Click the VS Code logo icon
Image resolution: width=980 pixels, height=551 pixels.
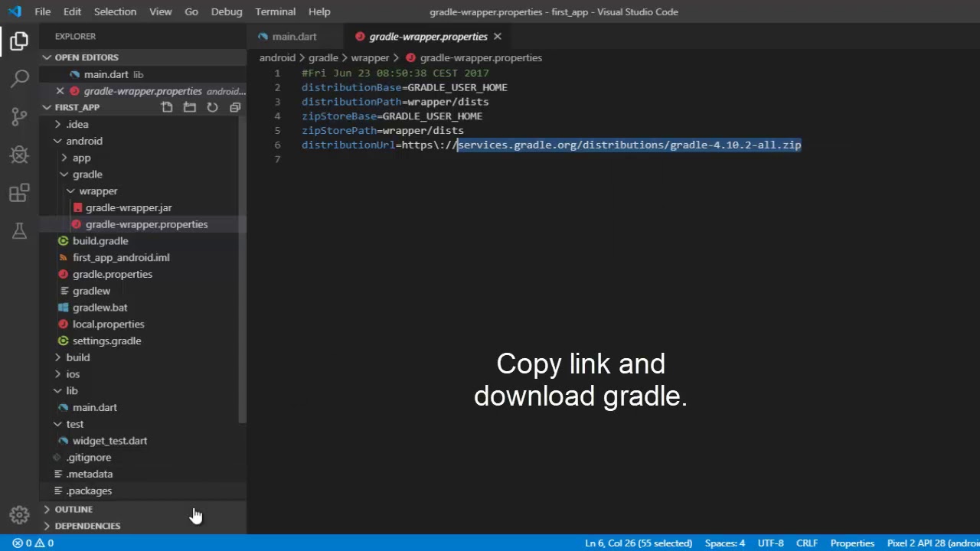pos(15,11)
